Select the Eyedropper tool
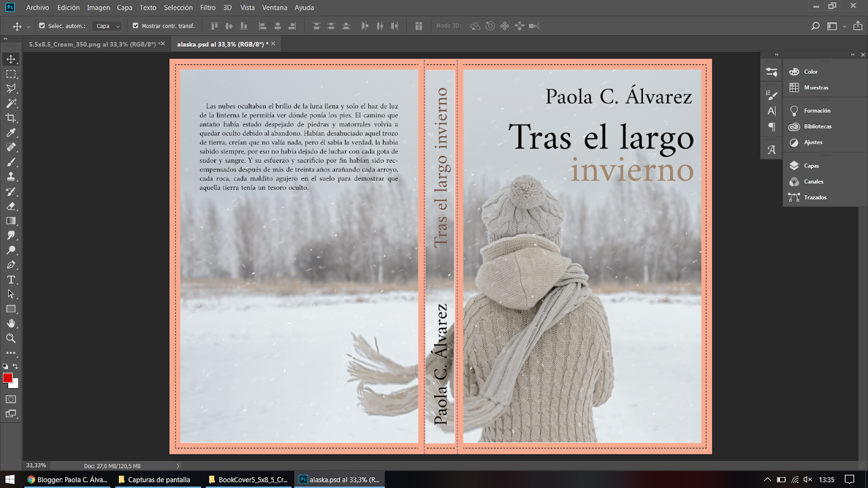The image size is (868, 488). coord(11,132)
